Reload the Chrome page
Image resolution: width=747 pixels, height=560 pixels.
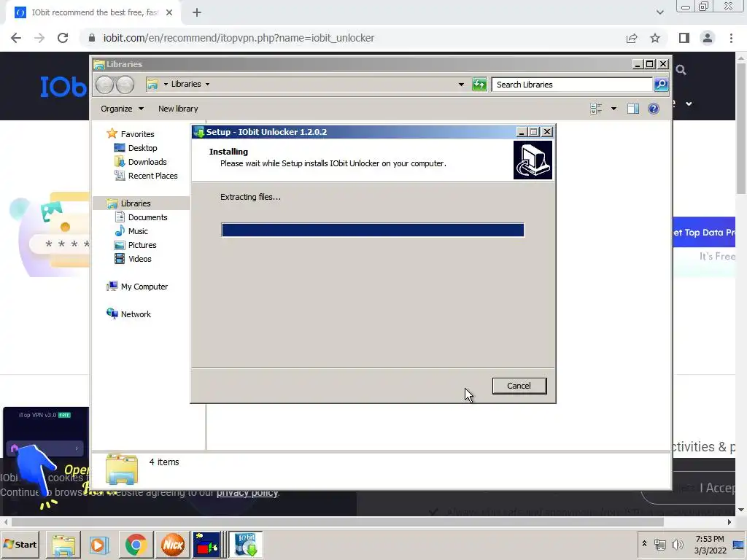tap(63, 38)
